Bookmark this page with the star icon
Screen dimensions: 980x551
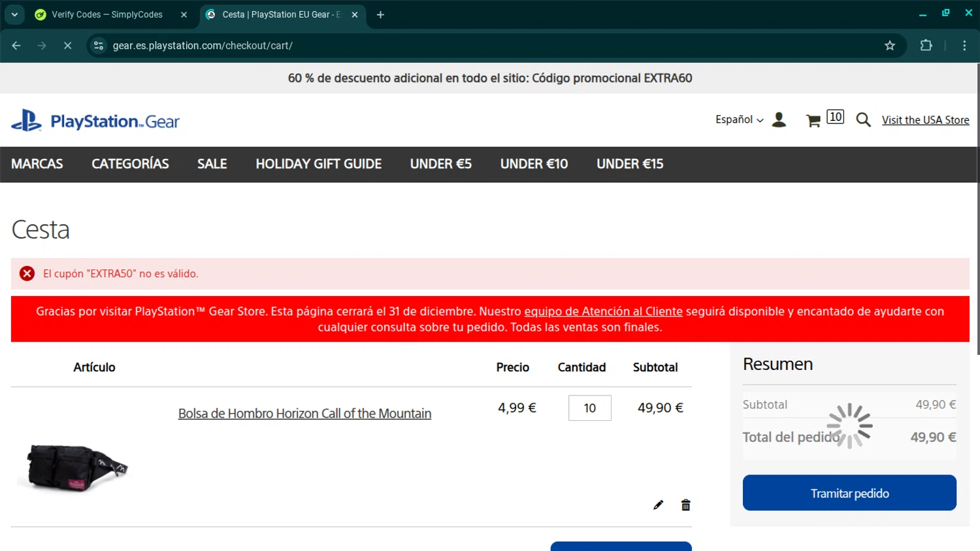coord(890,45)
